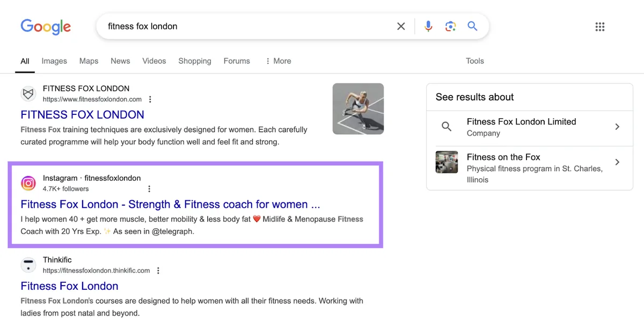The height and width of the screenshot is (336, 644).
Task: Click the fitnessfoxlondon.thinkific.com URL text
Action: pyautogui.click(x=96, y=271)
